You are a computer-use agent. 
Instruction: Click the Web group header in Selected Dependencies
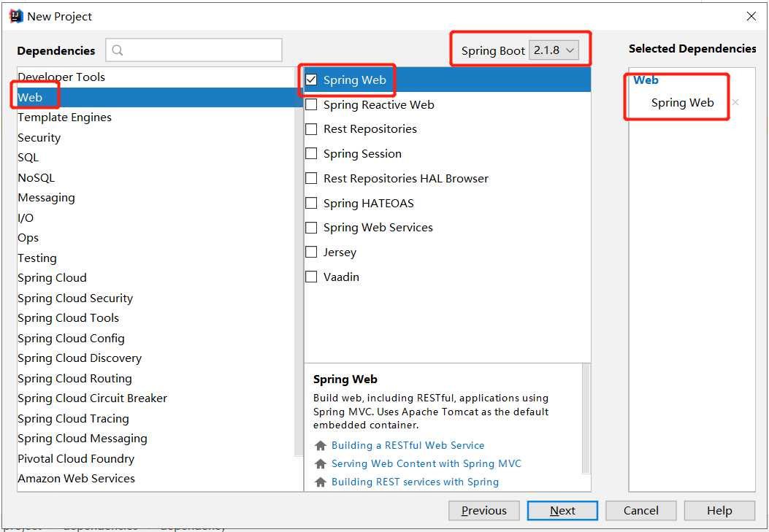[646, 80]
